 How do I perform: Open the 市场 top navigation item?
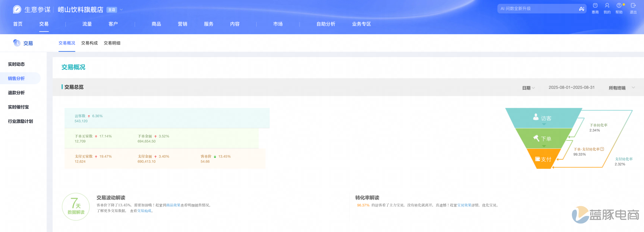point(278,24)
